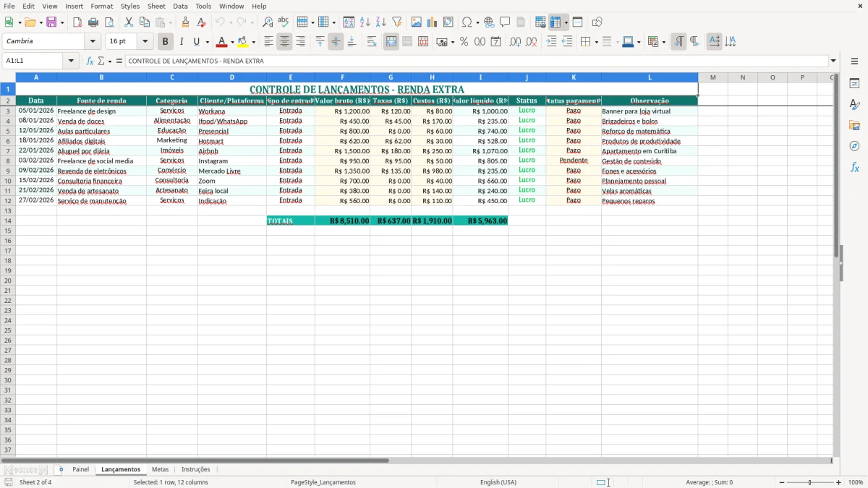
Task: Apply the red font color swatch
Action: (222, 42)
